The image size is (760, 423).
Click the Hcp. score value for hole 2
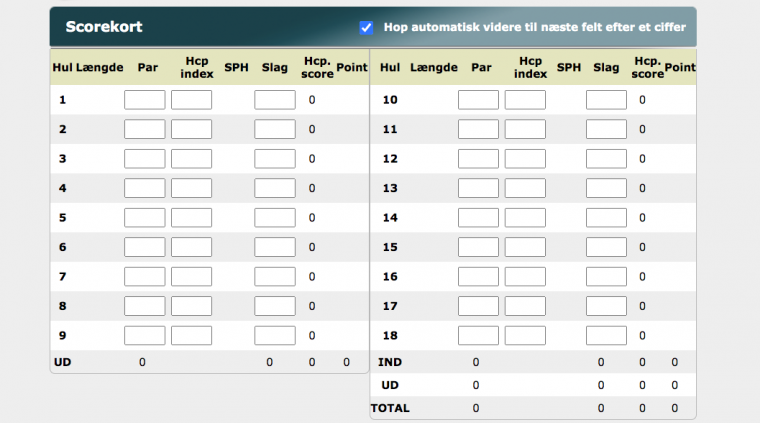(x=311, y=130)
